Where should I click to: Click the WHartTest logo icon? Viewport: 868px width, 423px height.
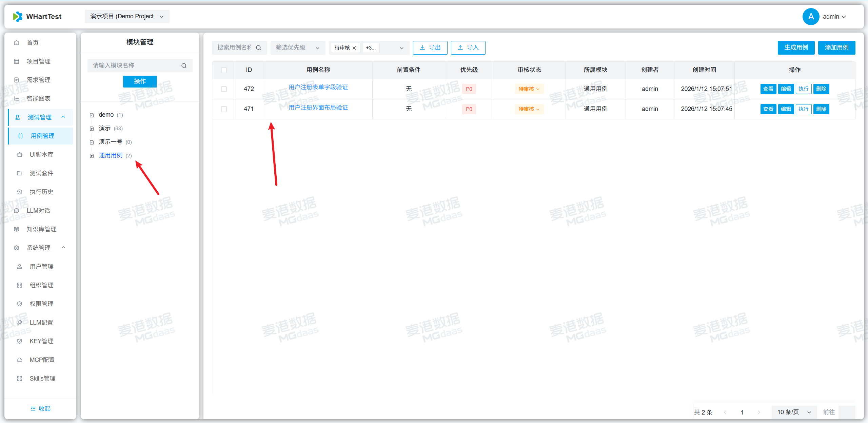[x=18, y=17]
